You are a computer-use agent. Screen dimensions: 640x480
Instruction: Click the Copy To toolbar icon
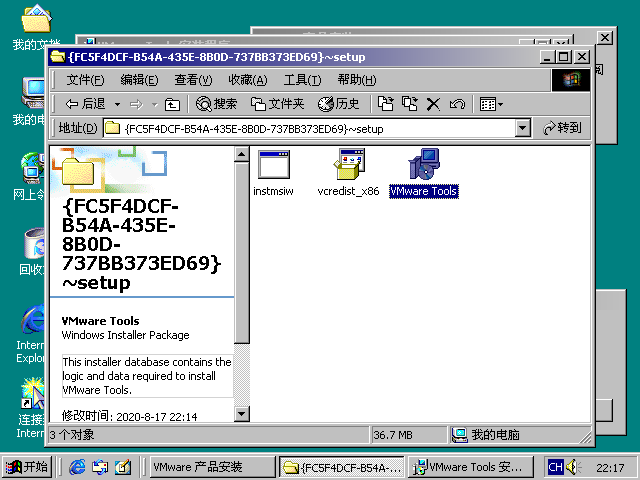pos(409,104)
